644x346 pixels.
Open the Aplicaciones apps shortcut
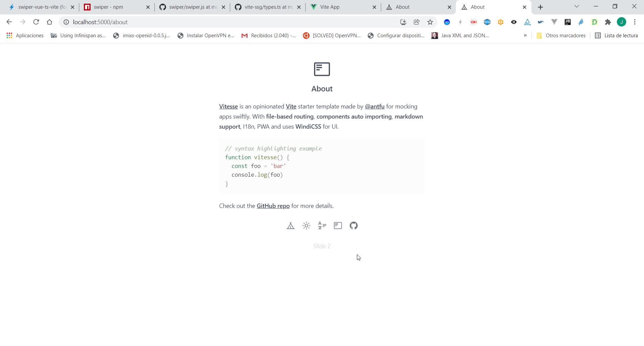tap(25, 36)
